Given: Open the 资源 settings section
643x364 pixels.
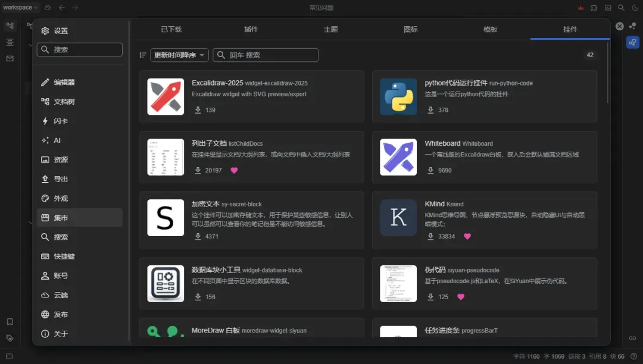Looking at the screenshot, I should pos(80,159).
